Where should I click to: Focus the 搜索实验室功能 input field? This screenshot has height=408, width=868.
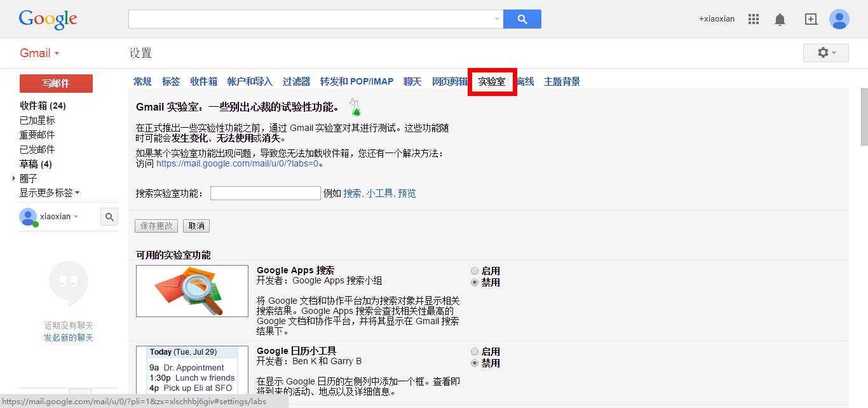coord(266,193)
